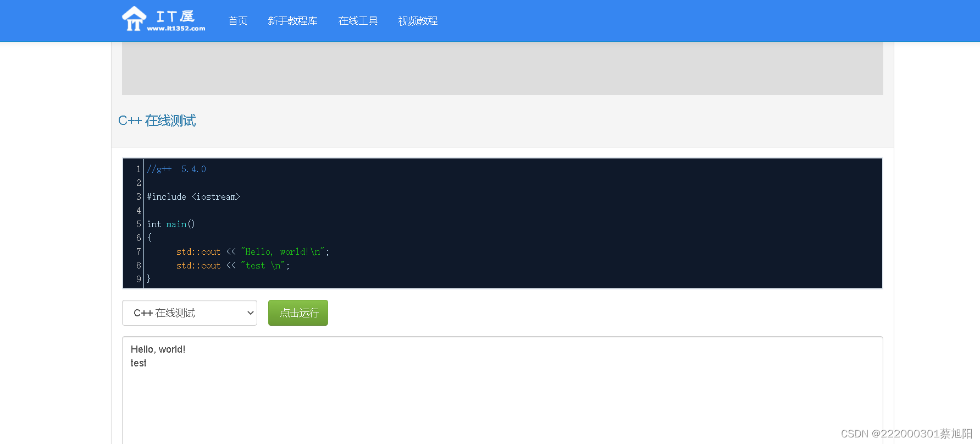This screenshot has height=444, width=980.
Task: Click the int main() code line
Action: [x=171, y=224]
